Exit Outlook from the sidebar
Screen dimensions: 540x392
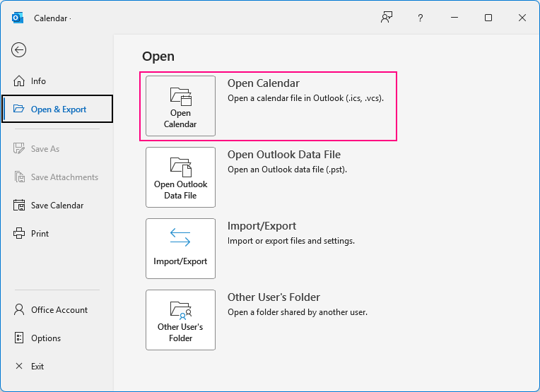[x=57, y=366]
